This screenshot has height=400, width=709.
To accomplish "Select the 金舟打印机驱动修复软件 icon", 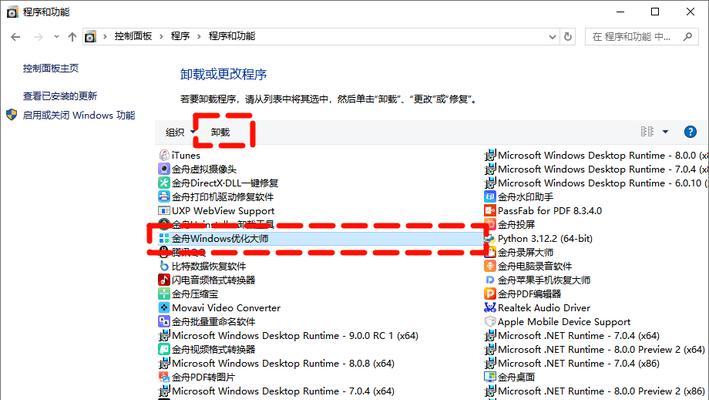I will 164,197.
